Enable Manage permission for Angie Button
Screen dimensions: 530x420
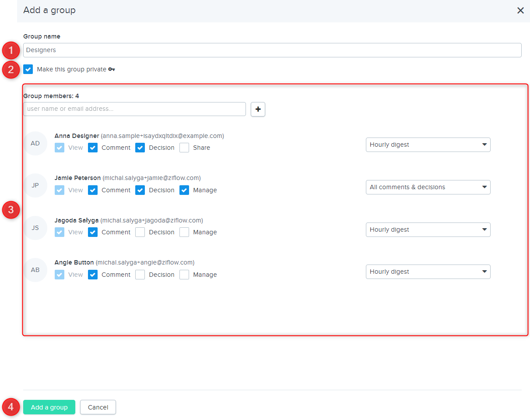point(184,275)
